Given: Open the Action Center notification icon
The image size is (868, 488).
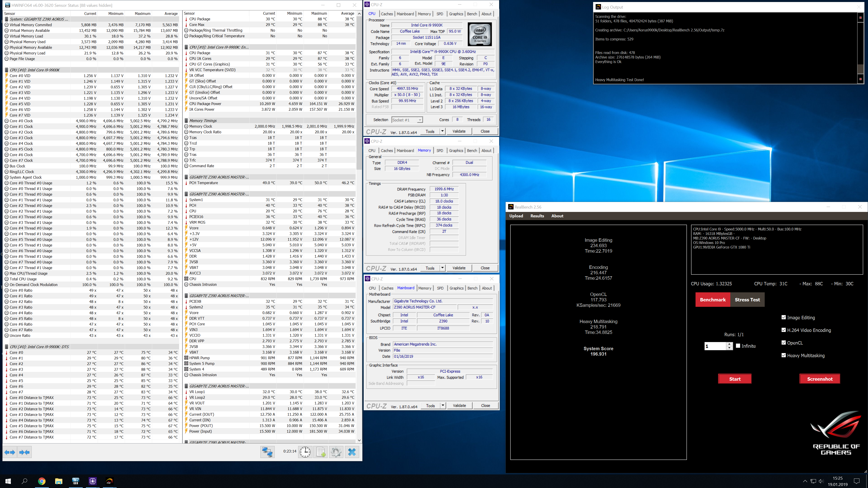Looking at the screenshot, I should 856,481.
